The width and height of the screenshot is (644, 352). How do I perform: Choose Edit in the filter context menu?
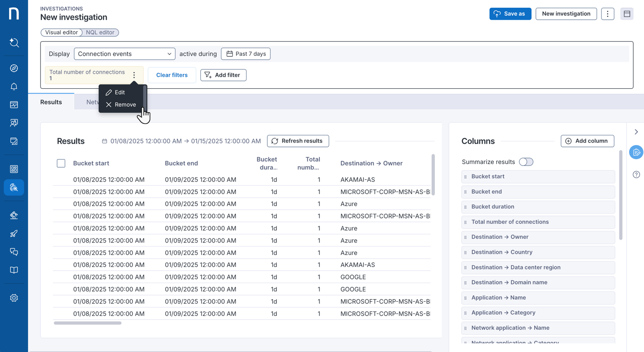[x=115, y=92]
